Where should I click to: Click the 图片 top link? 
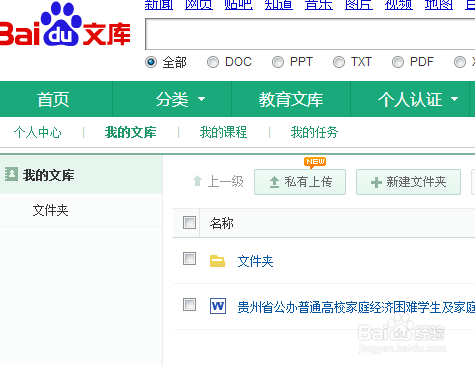click(359, 5)
